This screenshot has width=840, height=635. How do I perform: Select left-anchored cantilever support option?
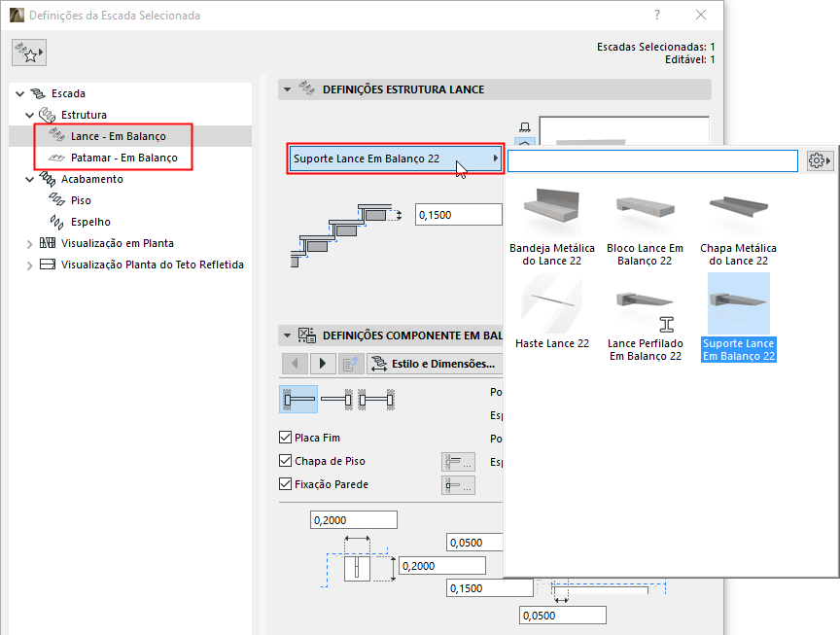(298, 400)
